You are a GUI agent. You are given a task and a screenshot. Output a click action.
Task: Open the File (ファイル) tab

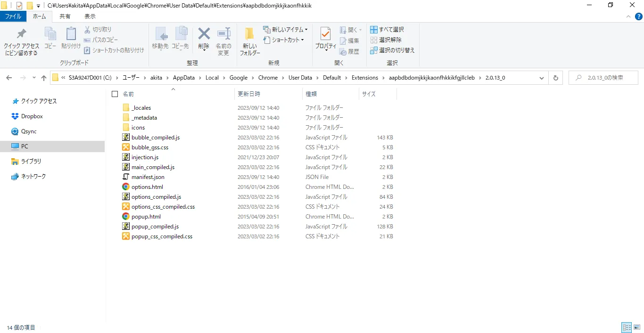(x=13, y=16)
